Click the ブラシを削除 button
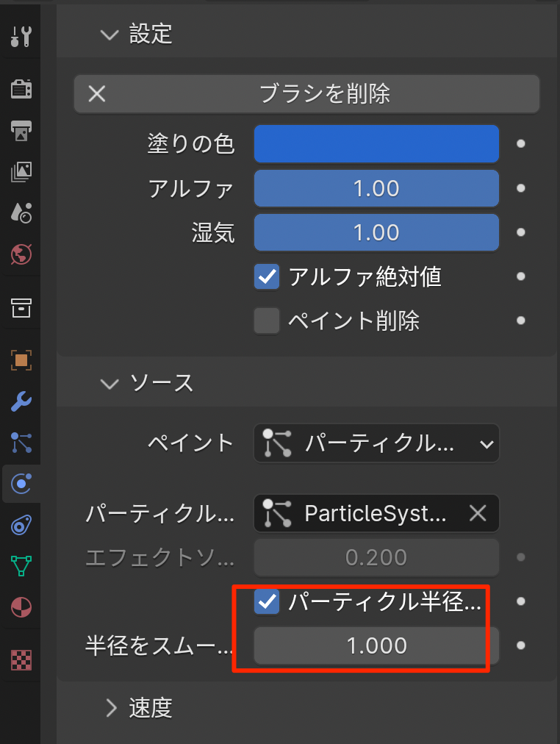560x744 pixels. pyautogui.click(x=307, y=93)
